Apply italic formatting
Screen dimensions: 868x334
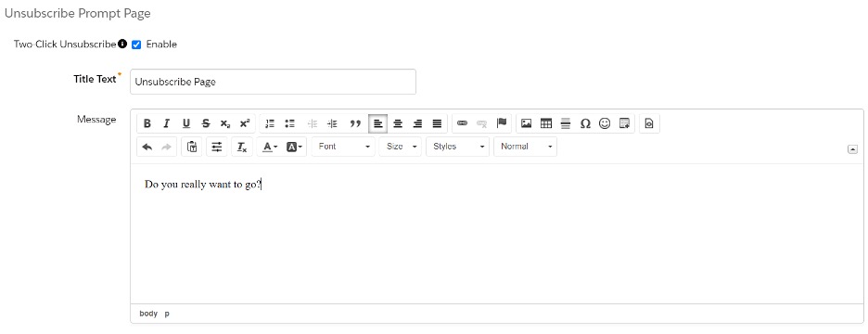coord(166,123)
